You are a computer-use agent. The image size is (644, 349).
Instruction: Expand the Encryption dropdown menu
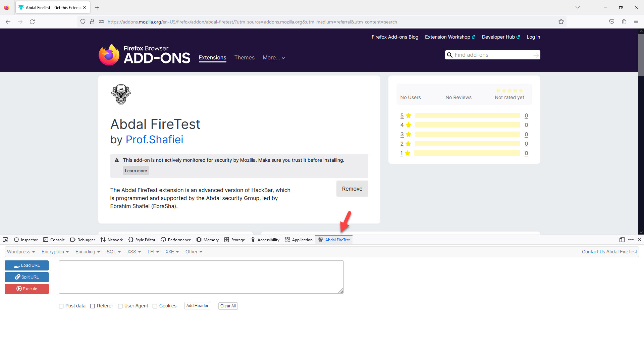pyautogui.click(x=55, y=252)
